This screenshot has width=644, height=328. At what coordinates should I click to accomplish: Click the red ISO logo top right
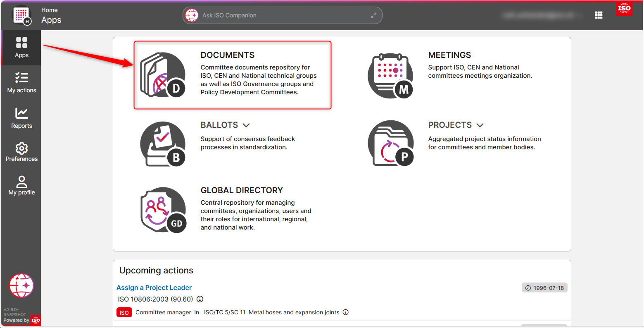click(624, 9)
